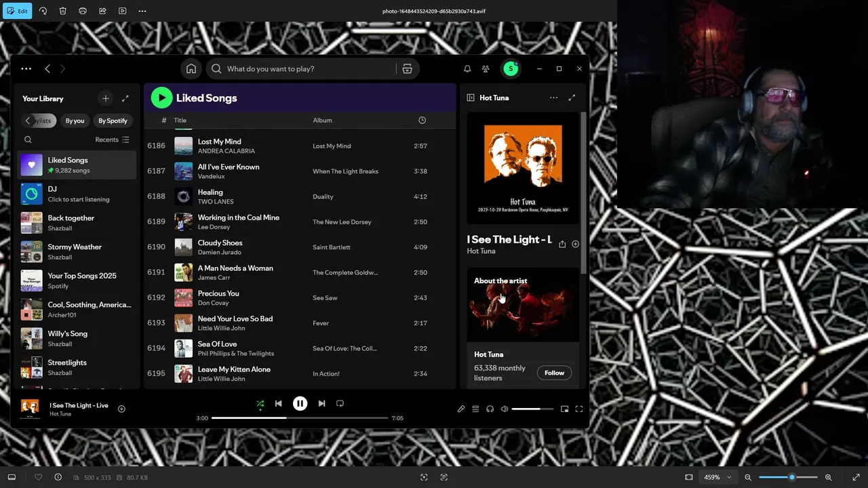The image size is (868, 488).
Task: Sort by the Title column header
Action: point(180,120)
